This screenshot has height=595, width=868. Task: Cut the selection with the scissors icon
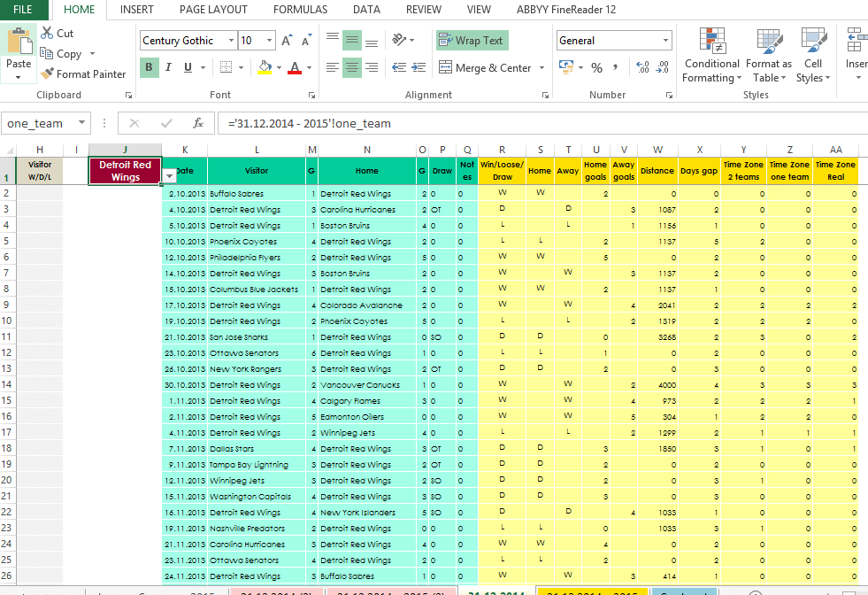click(48, 34)
